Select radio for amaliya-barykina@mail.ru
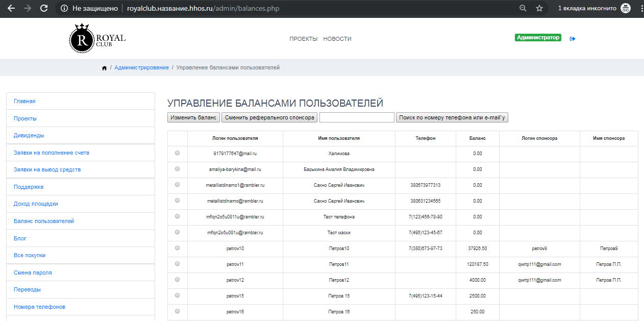Screen dimensions: 644x321 (178, 168)
